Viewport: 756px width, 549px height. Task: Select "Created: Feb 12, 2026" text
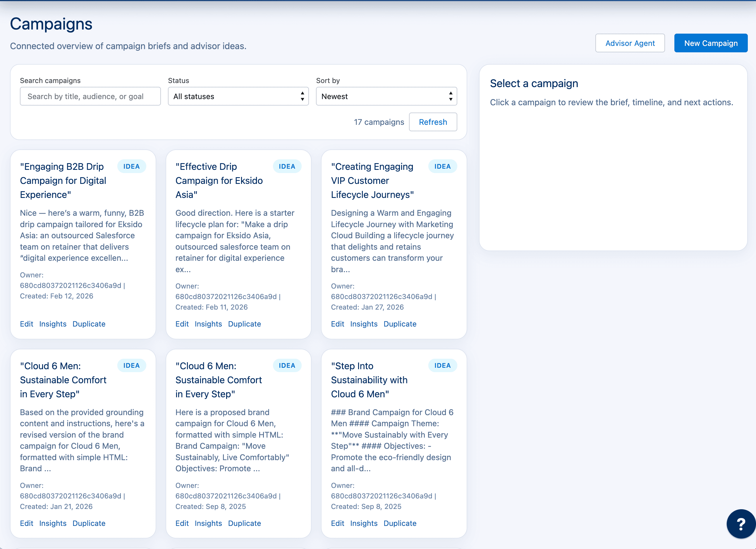pyautogui.click(x=57, y=296)
